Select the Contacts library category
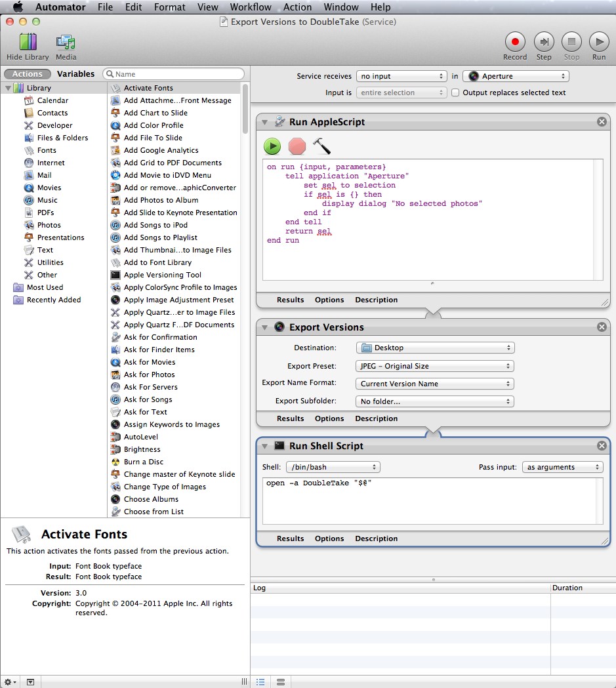The image size is (616, 688). pos(52,113)
